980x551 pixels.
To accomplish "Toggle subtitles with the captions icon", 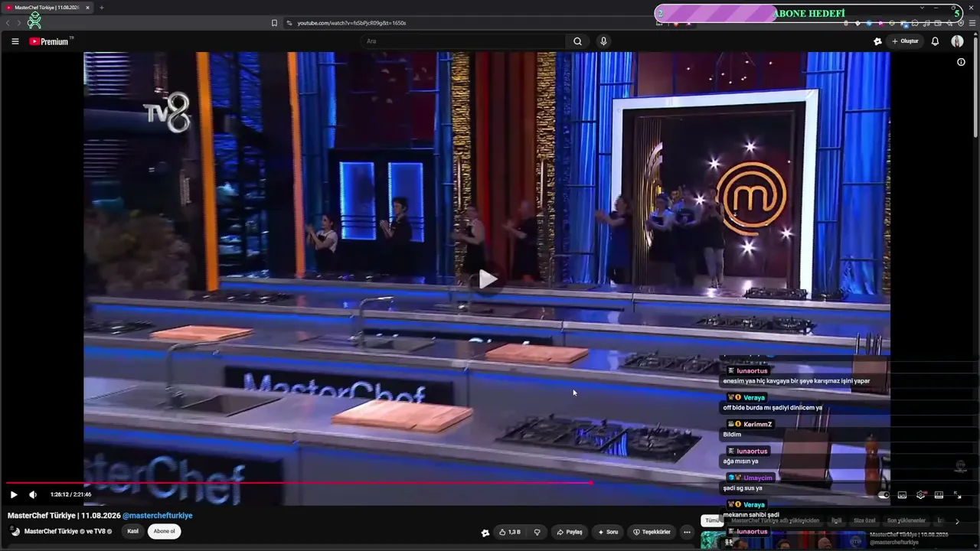I will (x=902, y=495).
